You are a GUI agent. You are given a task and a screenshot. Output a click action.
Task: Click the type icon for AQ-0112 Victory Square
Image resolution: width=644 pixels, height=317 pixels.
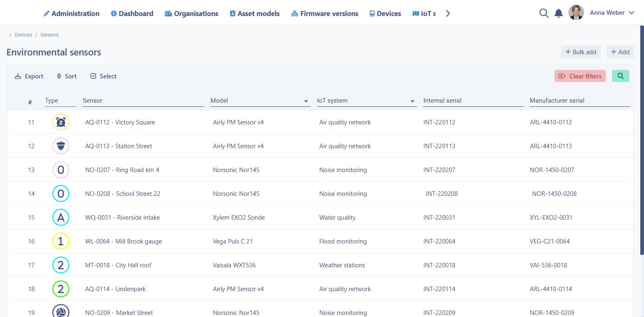(61, 122)
